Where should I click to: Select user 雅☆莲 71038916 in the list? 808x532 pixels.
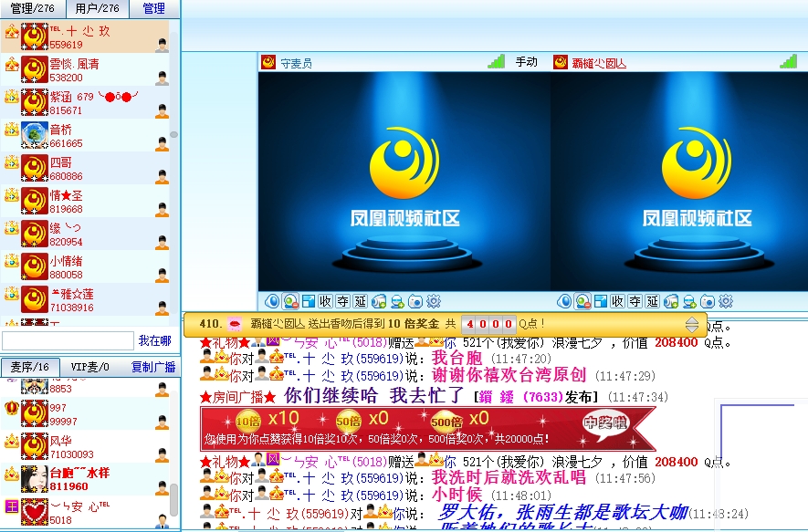[85, 300]
